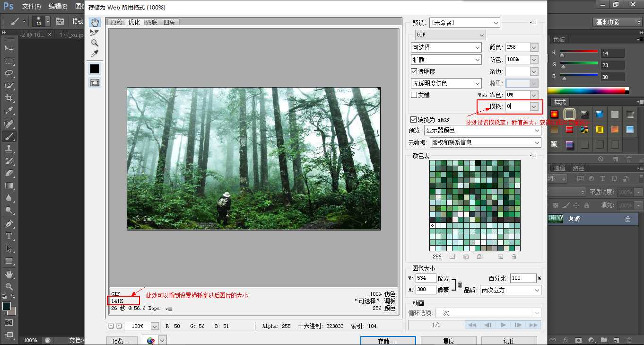This screenshot has width=644, height=345.
Task: Click the lock color icon under color table
Action: tap(479, 257)
